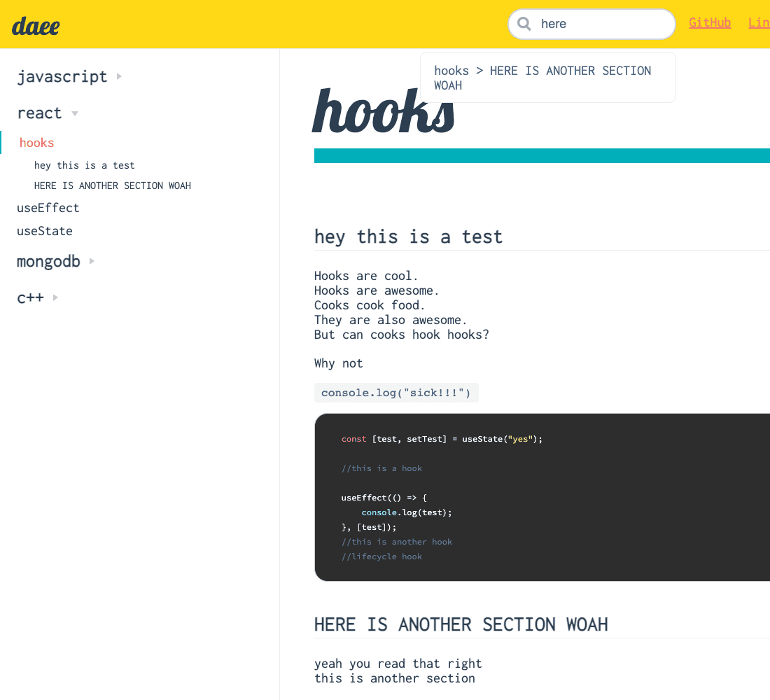Go to 'HERE IS ANOTHER SECTION WOAH' sidebar link
Viewport: 770px width, 700px height.
[112, 185]
